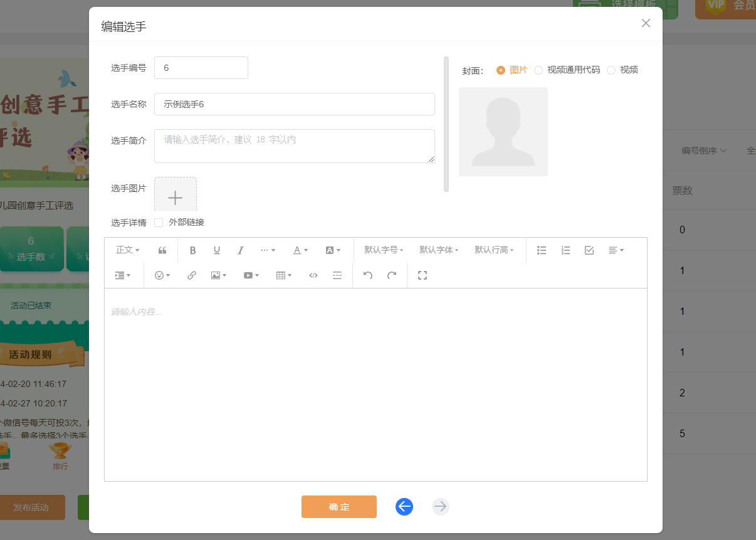Open the 默认行高 line height menu
This screenshot has width=756, height=540.
coord(494,250)
